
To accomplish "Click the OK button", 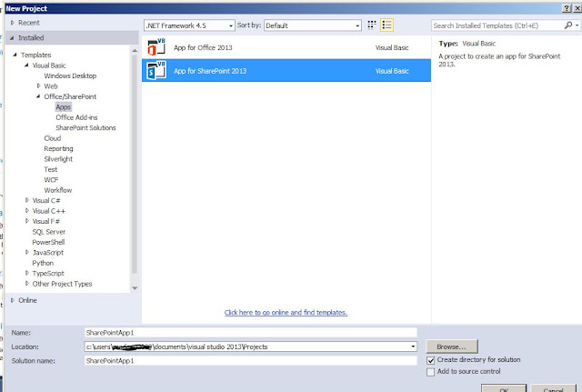I will [503, 388].
